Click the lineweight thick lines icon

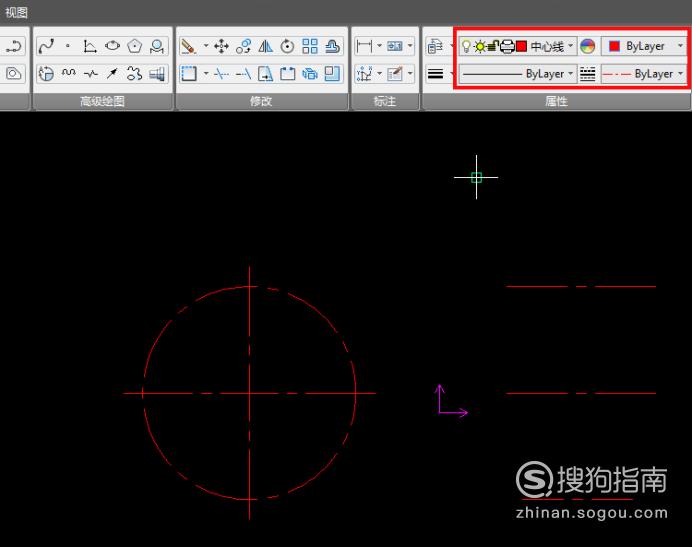pyautogui.click(x=436, y=73)
